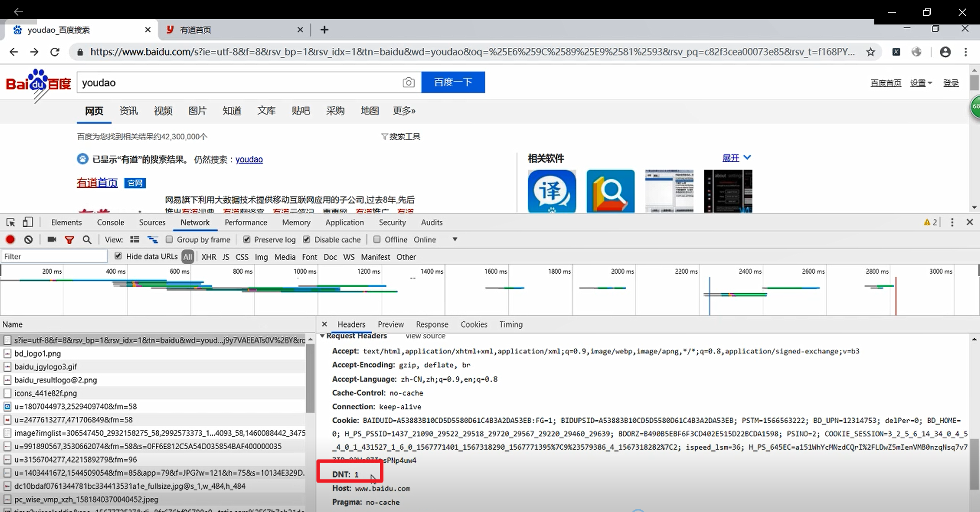Screen dimensions: 980x512
Task: Click the 百度首页 link
Action: (886, 83)
